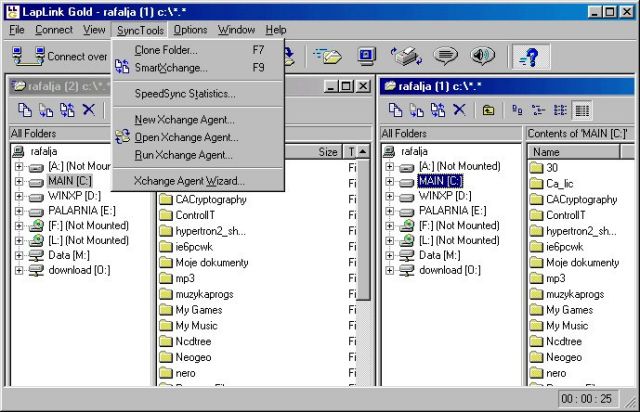The image size is (640, 412).
Task: Select SpeedSync Statistics... menu entry
Action: 198,94
